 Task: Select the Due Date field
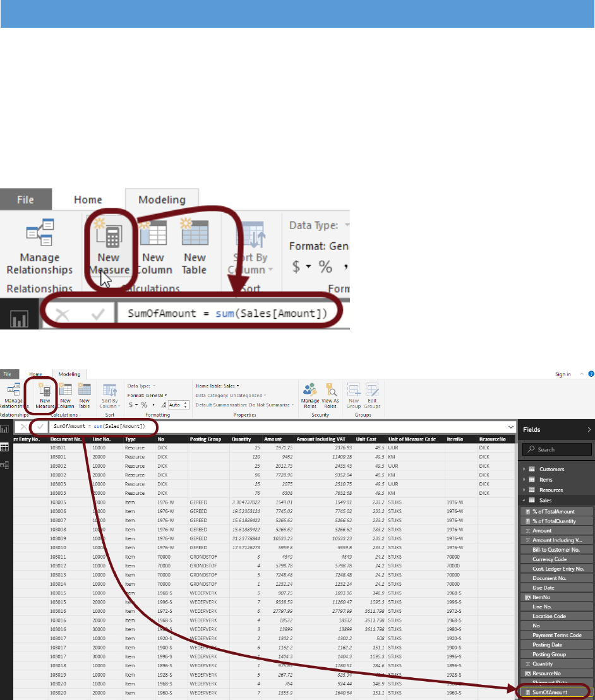pos(557,588)
